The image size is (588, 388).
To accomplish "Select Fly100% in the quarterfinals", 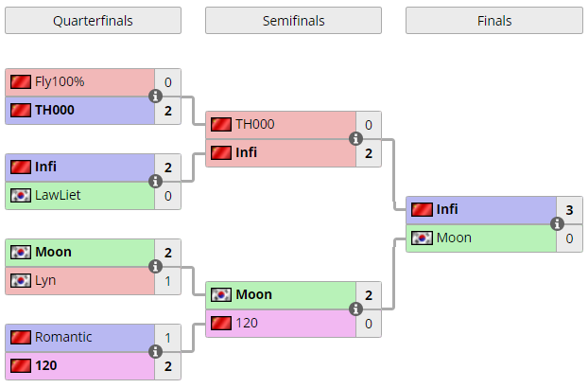I will (60, 81).
